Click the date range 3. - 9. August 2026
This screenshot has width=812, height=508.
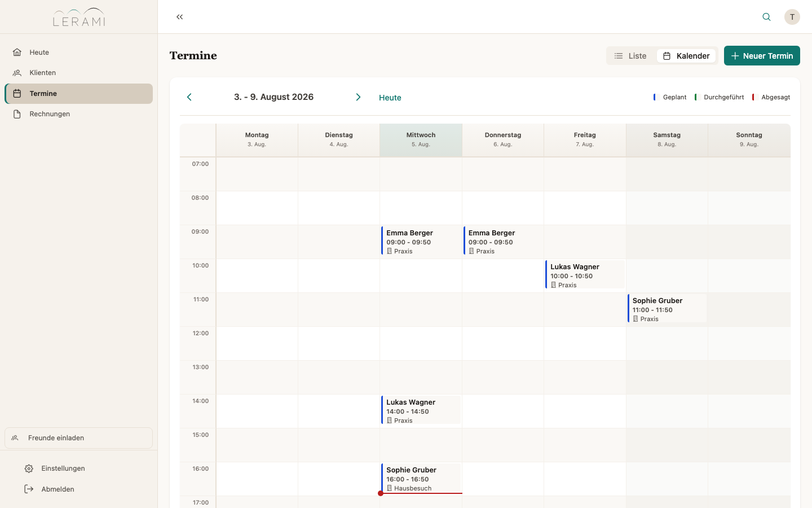coord(274,97)
